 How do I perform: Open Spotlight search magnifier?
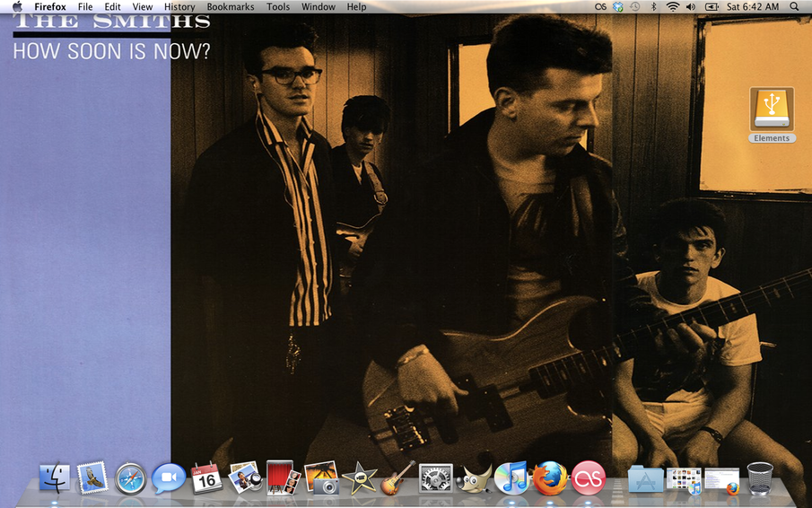coord(794,7)
